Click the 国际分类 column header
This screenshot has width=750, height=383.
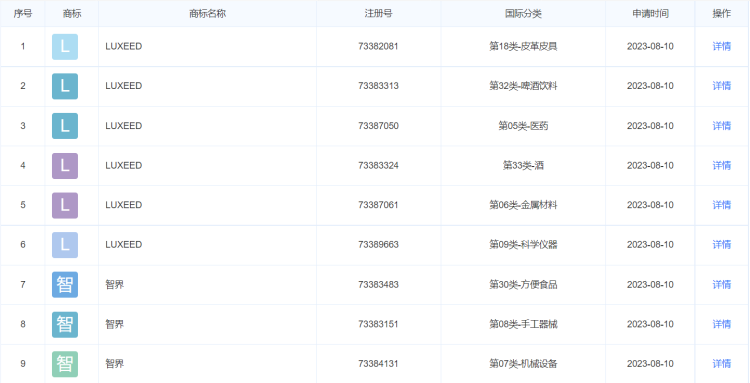tap(523, 14)
